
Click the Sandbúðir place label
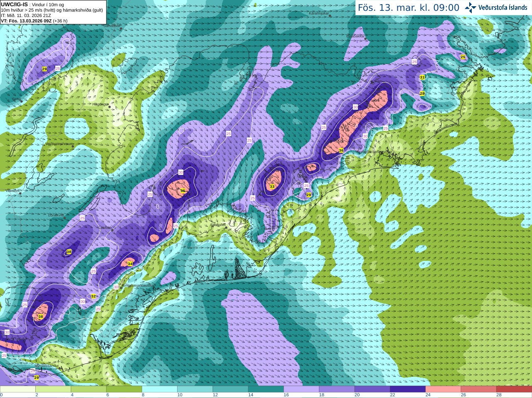[x=111, y=25]
